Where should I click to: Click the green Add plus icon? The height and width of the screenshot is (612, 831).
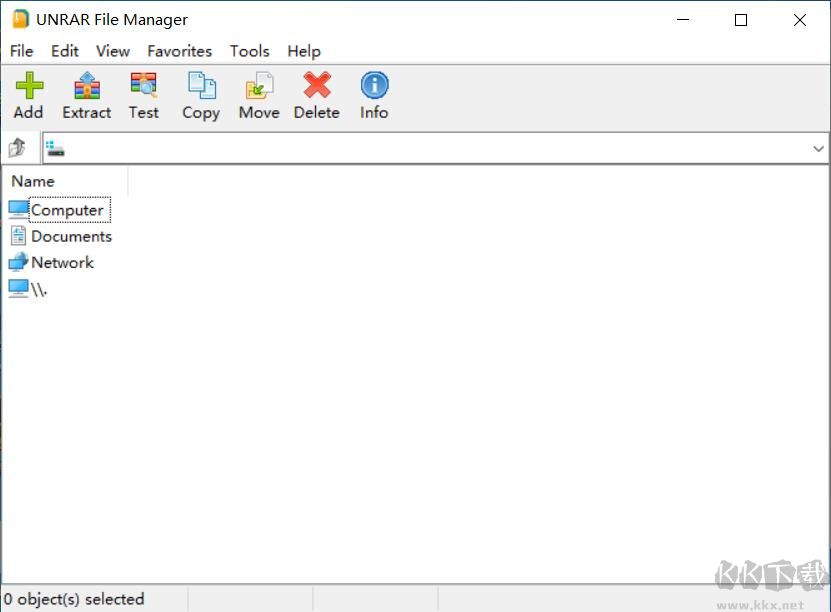tap(29, 85)
